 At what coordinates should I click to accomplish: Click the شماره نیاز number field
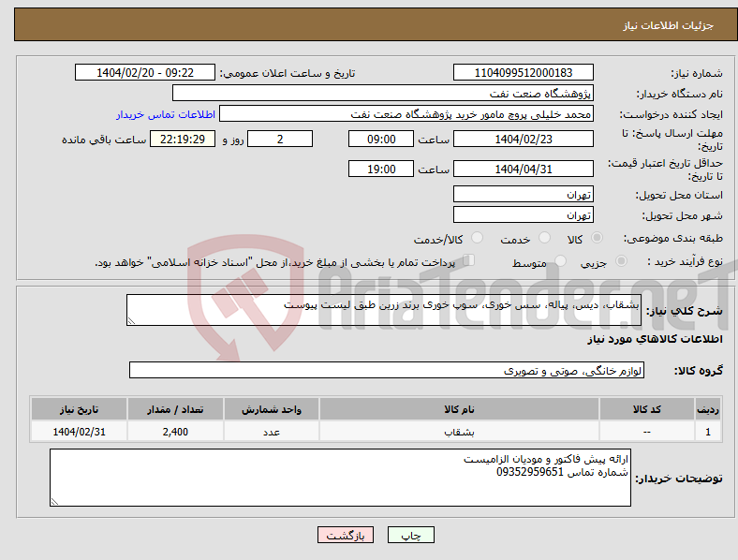[524, 72]
